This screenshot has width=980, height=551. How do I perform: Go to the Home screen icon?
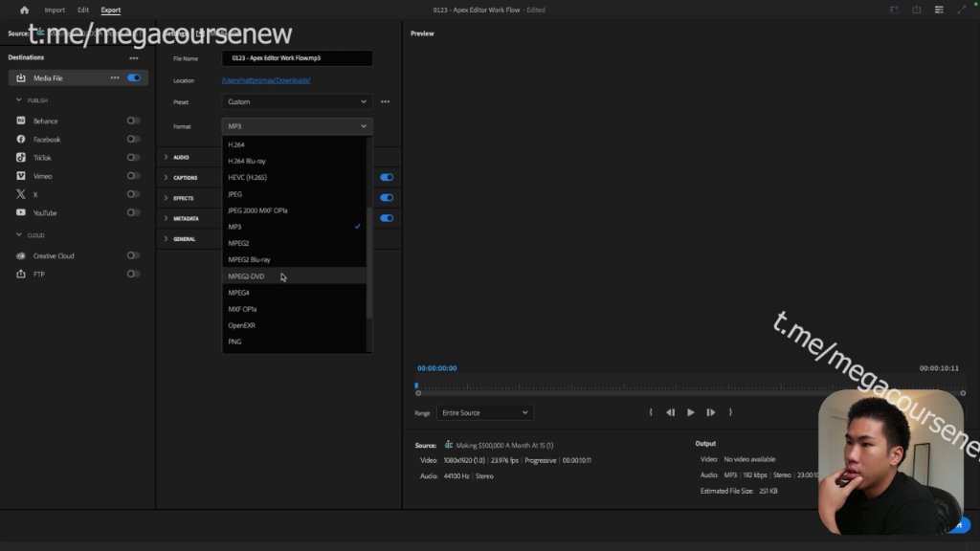pyautogui.click(x=24, y=10)
